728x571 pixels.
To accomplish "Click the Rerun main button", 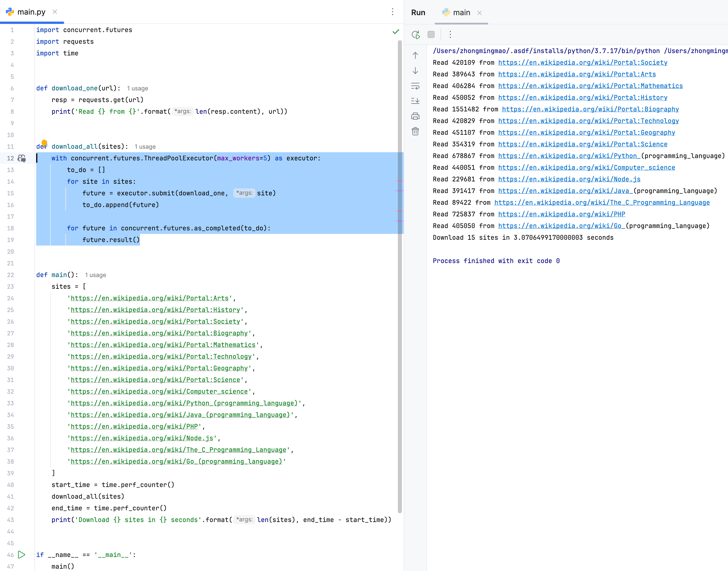I will coord(416,34).
